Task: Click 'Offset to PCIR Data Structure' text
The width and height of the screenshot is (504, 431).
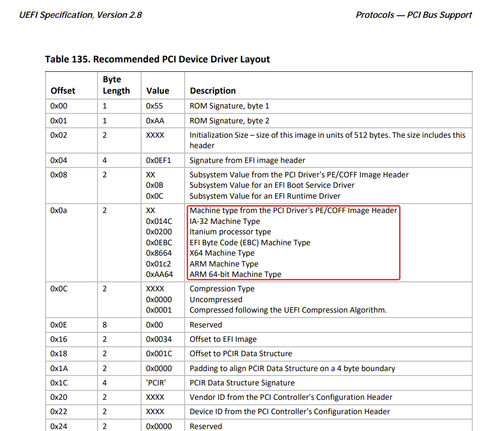Action: pyautogui.click(x=241, y=354)
